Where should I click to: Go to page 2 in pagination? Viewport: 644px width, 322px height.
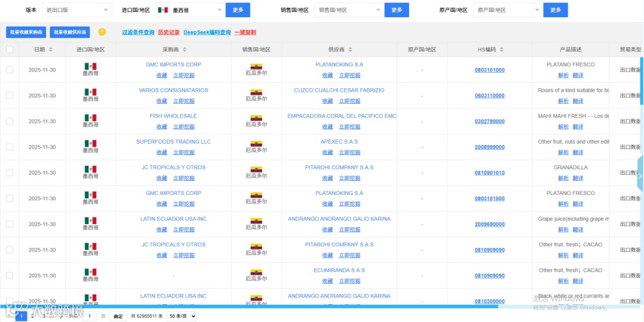[x=33, y=316]
